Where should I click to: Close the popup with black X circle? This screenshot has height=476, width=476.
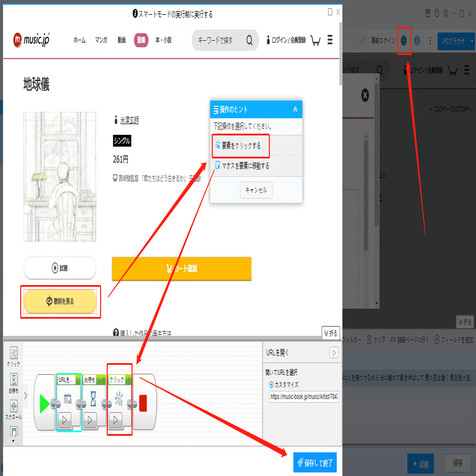click(365, 95)
